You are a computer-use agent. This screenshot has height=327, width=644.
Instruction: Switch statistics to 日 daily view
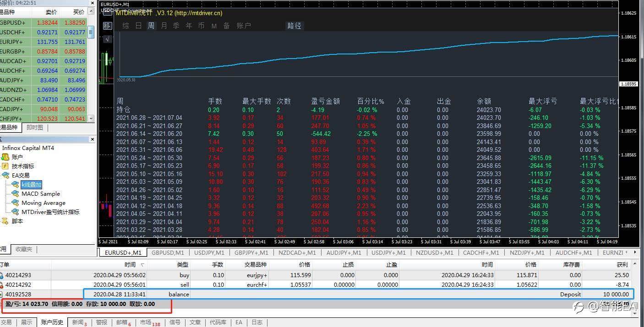click(138, 26)
